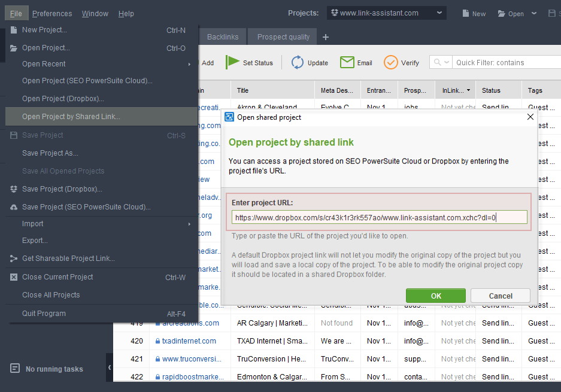
Task: Switch to the Prospect quality tab
Action: pos(283,37)
